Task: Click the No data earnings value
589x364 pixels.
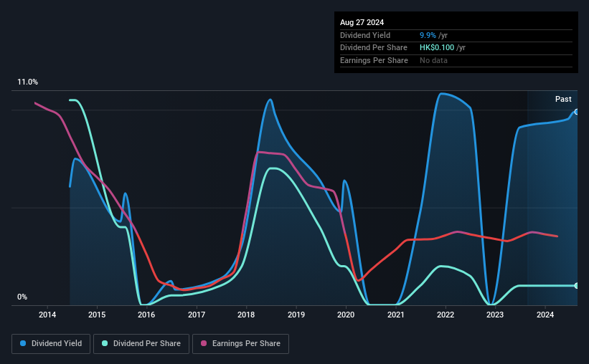Action: coord(433,60)
